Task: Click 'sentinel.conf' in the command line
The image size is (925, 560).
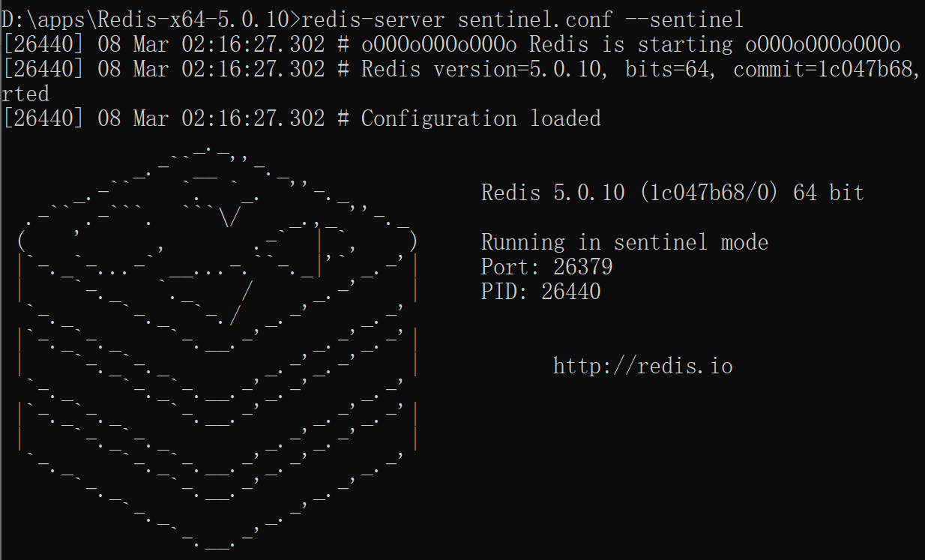Action: pos(534,19)
